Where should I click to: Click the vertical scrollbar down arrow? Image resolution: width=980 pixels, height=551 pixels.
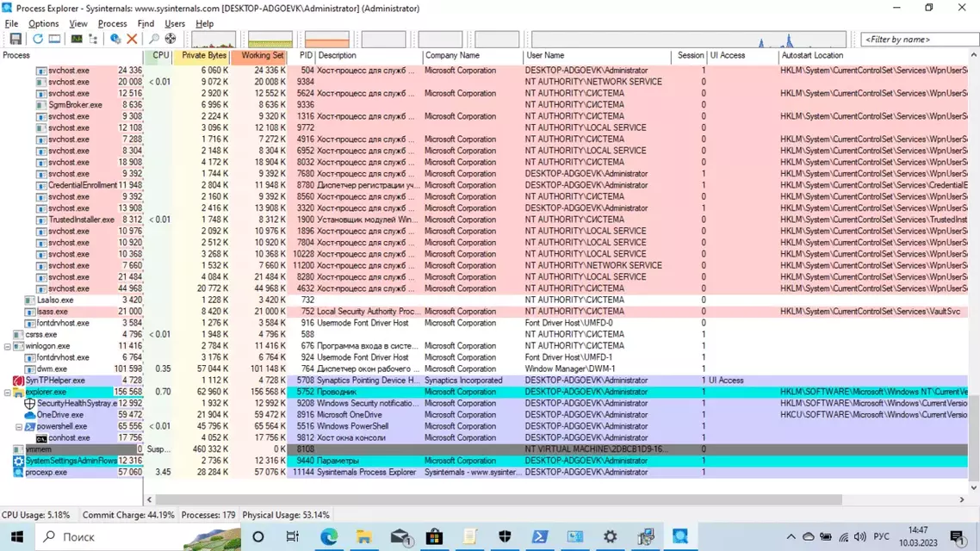[974, 488]
